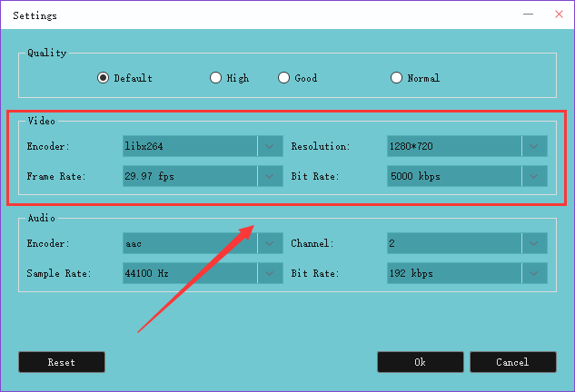
Task: Click the Reset button
Action: point(62,362)
